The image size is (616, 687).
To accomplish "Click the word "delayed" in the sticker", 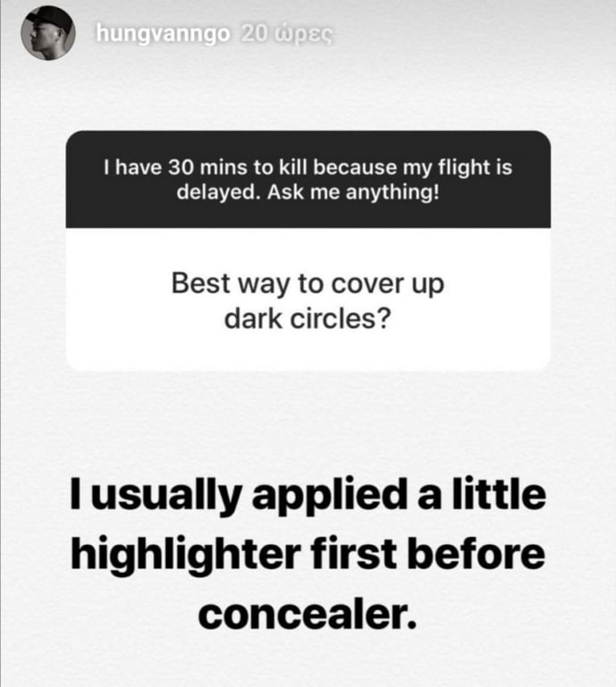I will [x=216, y=193].
